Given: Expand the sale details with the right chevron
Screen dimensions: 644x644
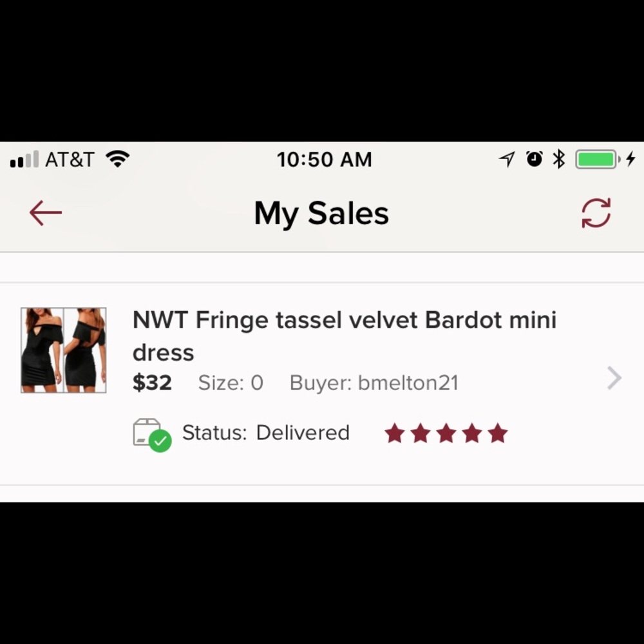Looking at the screenshot, I should coord(612,379).
